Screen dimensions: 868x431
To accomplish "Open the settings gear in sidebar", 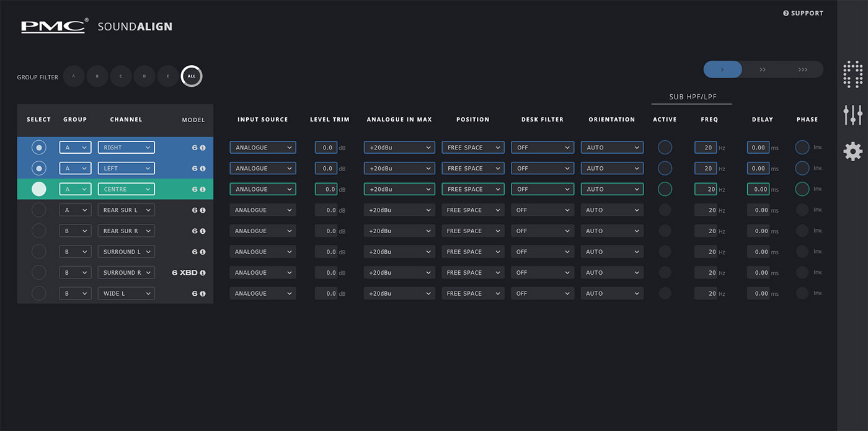I will (x=853, y=151).
